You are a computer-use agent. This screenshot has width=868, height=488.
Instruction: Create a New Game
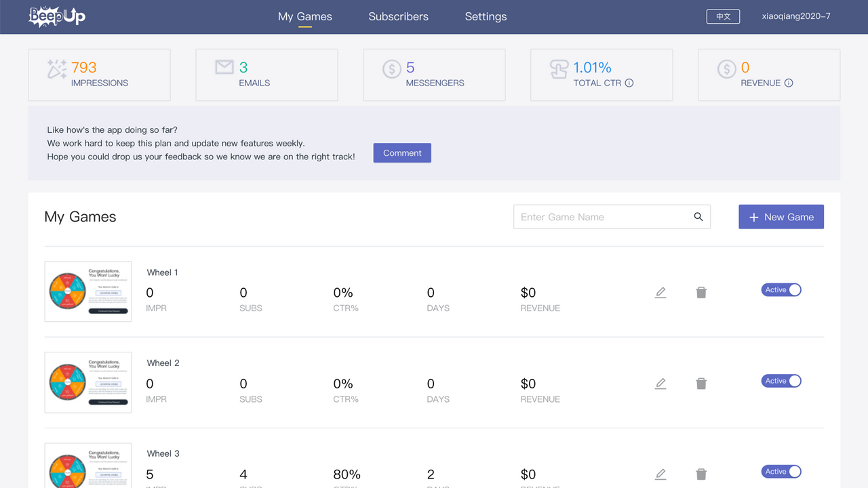[x=781, y=217]
